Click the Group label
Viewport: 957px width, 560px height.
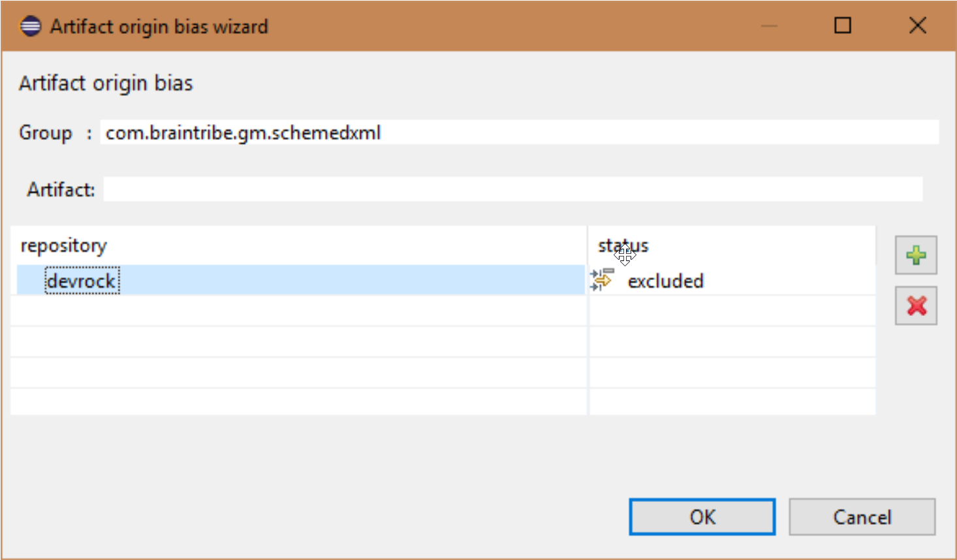[x=45, y=132]
